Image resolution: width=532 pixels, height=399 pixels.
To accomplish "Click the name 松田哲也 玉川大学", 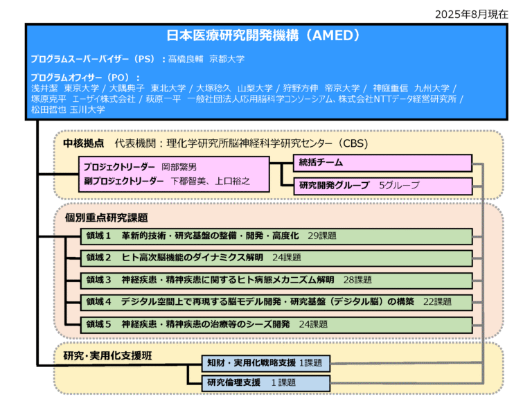I will click(x=68, y=109).
